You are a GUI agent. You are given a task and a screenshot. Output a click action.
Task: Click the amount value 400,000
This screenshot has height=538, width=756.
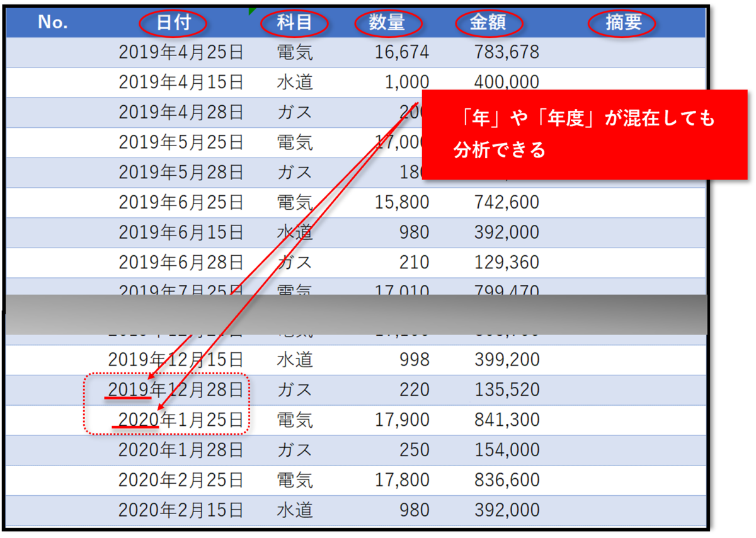[x=507, y=83]
